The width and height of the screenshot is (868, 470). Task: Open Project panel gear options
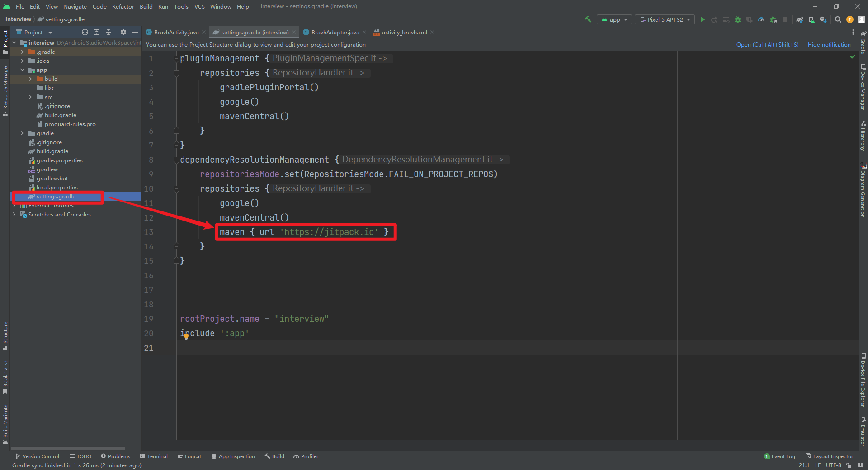coord(123,32)
